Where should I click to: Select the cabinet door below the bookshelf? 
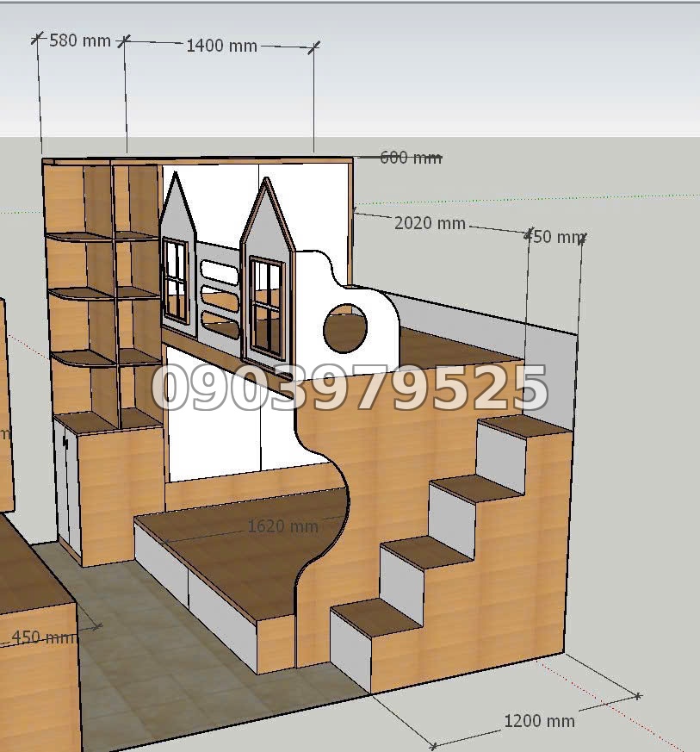(67, 487)
